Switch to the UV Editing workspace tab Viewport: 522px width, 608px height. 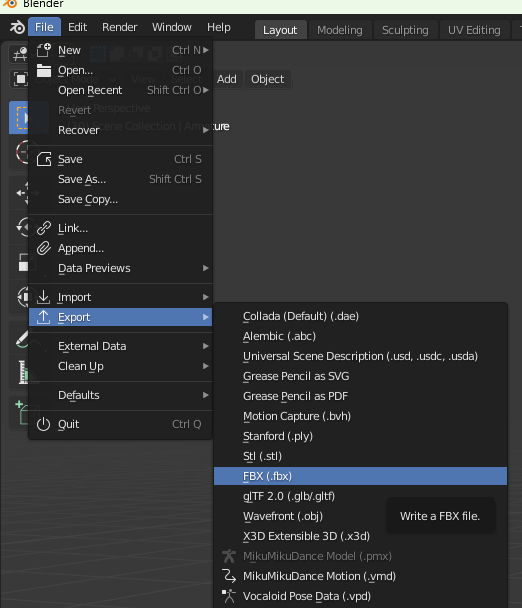click(x=474, y=30)
